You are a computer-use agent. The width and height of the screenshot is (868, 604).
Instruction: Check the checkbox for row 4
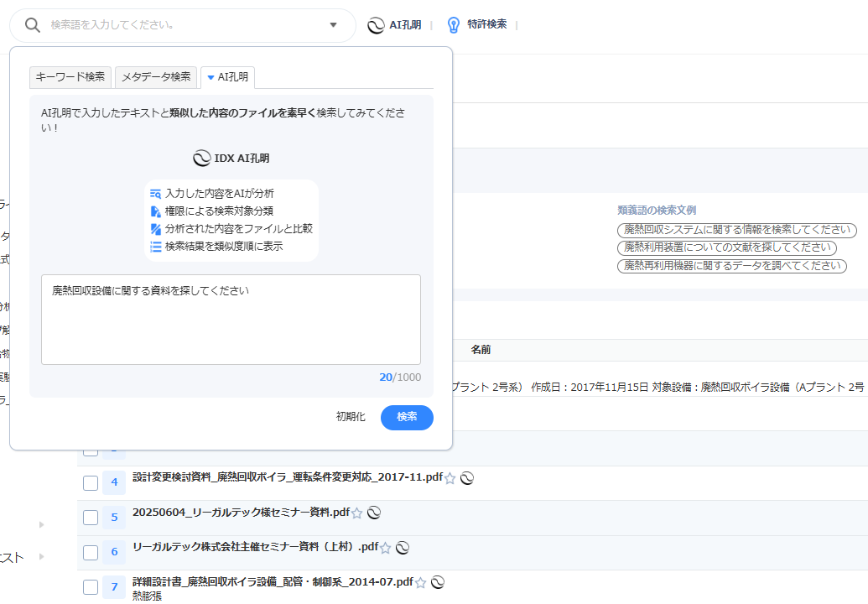point(91,482)
